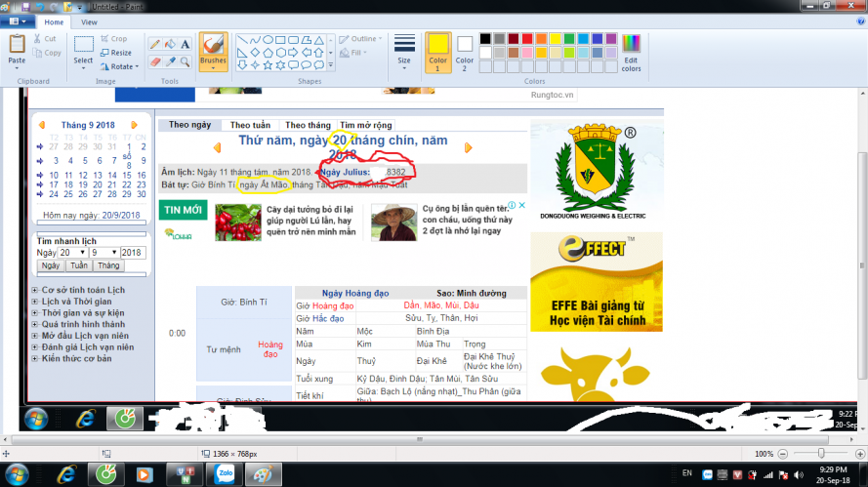
Task: Pick the Fill with color bucket tool
Action: click(170, 44)
